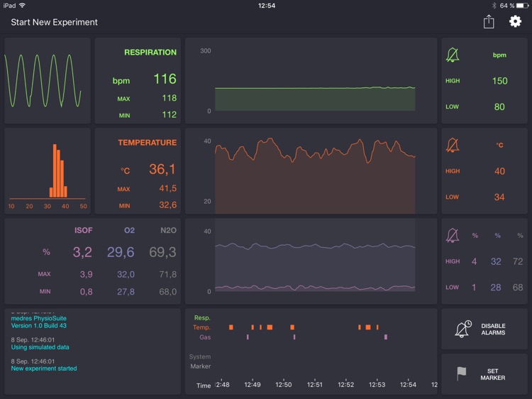The height and width of the screenshot is (399, 532).
Task: Click N2O column header
Action: [168, 230]
